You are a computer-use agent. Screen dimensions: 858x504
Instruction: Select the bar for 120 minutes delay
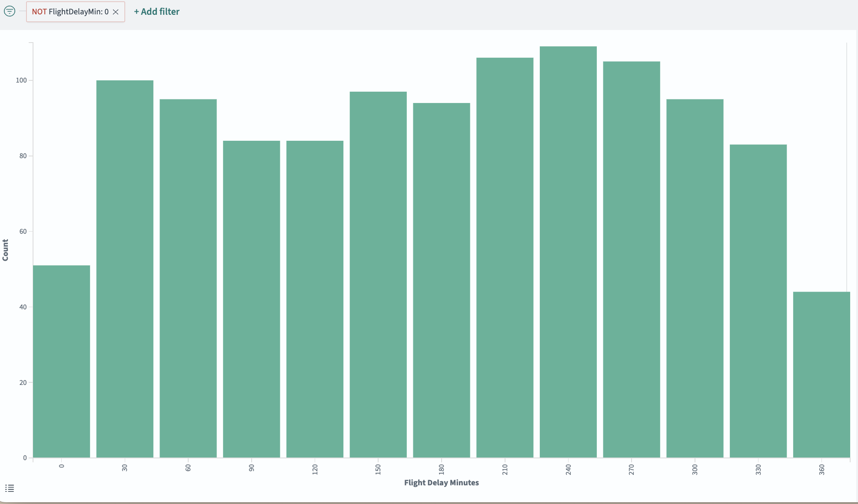pos(315,299)
